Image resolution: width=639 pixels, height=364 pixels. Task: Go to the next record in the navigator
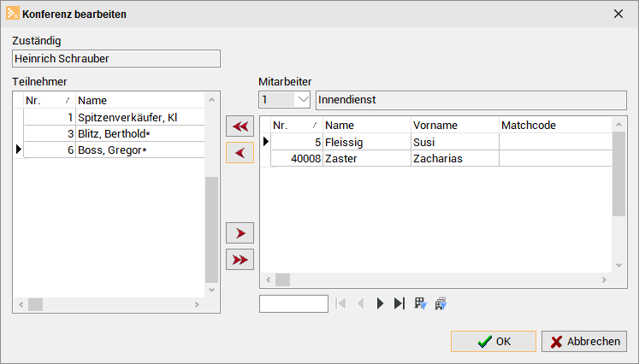click(x=380, y=303)
